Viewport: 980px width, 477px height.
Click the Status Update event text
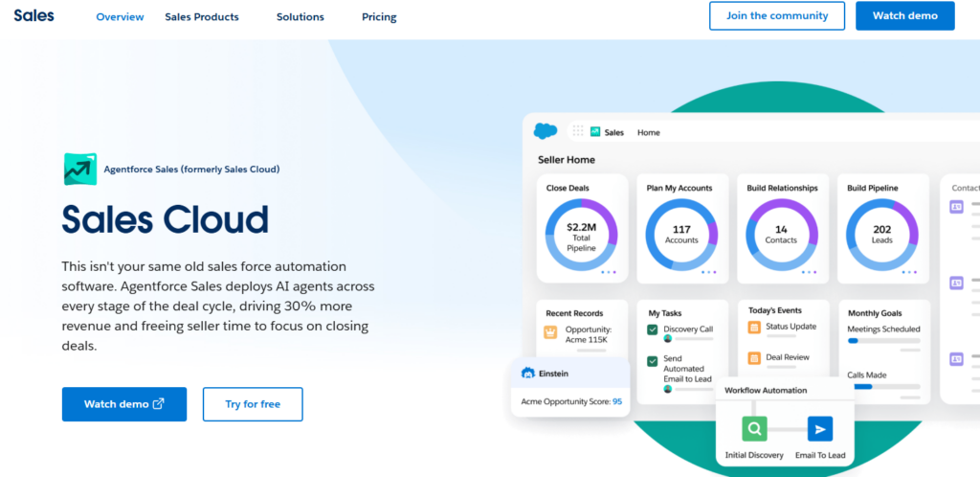pyautogui.click(x=791, y=327)
